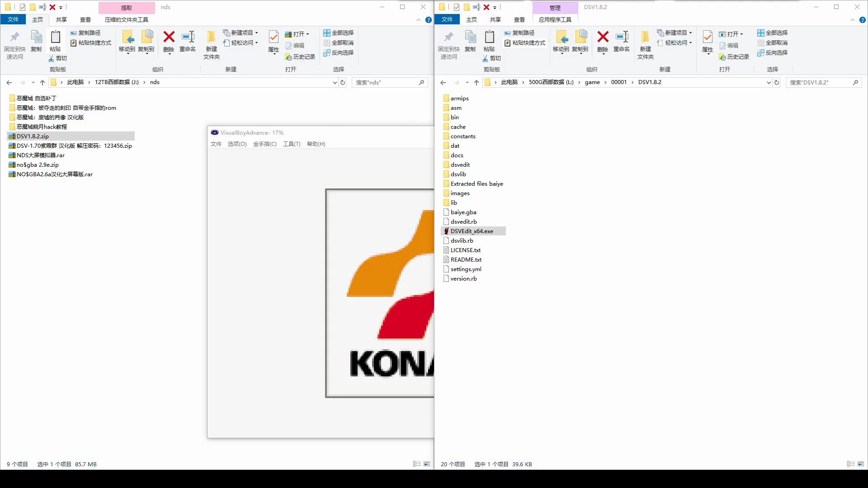
Task: Select DSV1.8.2.zip in left window
Action: [x=33, y=136]
